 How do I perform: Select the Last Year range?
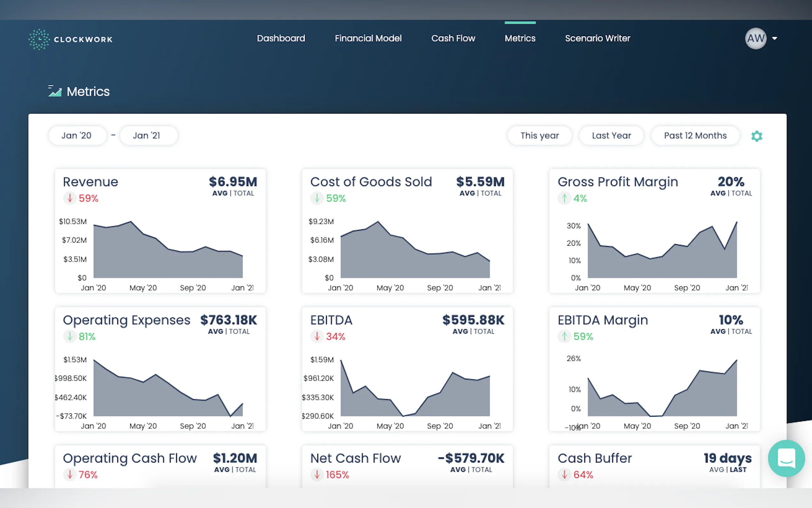click(611, 135)
